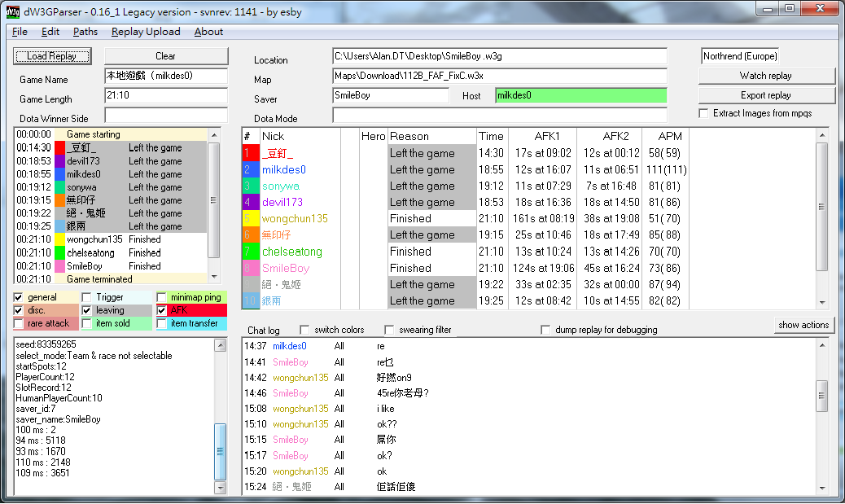Click the red color square for player 1

click(251, 153)
